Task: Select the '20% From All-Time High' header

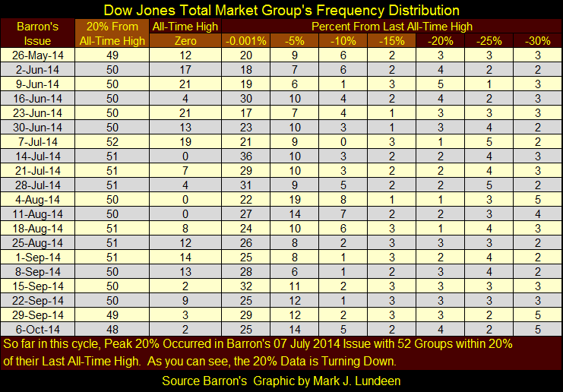Action: [112, 33]
